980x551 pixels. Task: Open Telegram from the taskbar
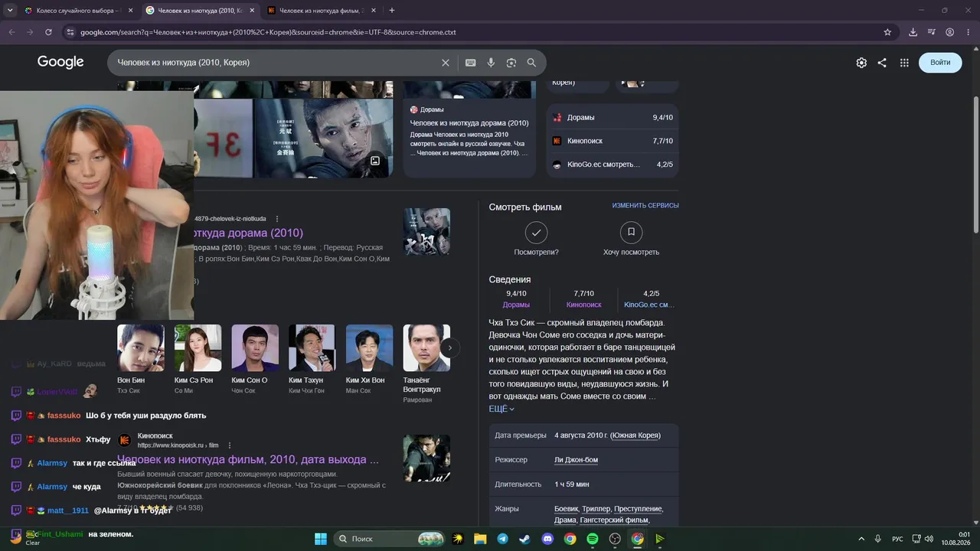[502, 539]
